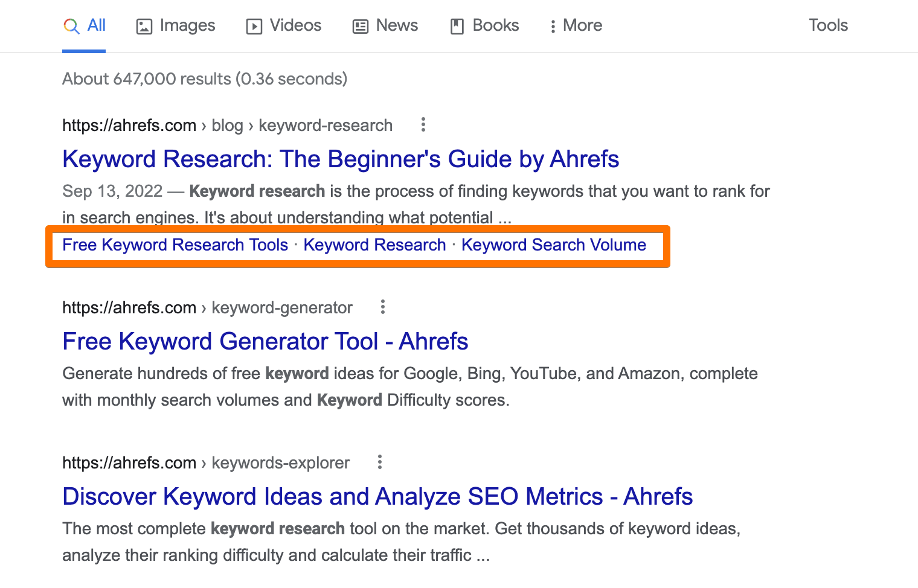Open the Tools menu
Viewport: 918px width, 588px height.
(x=828, y=25)
